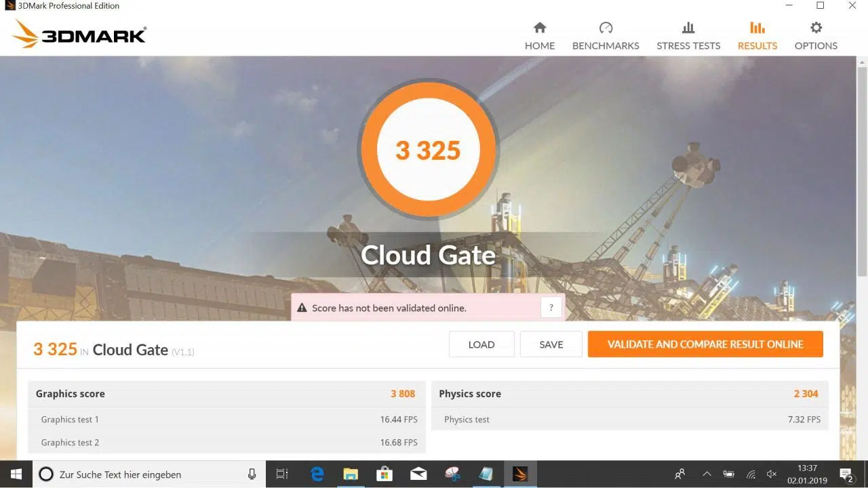
Task: Click the Cortana search box
Action: (x=148, y=474)
